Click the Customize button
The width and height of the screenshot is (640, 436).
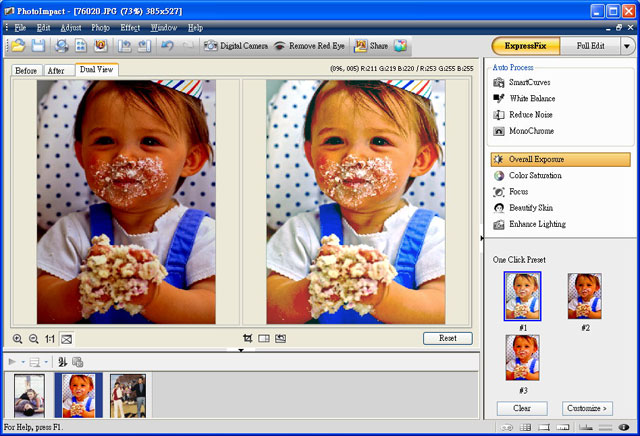[x=587, y=408]
